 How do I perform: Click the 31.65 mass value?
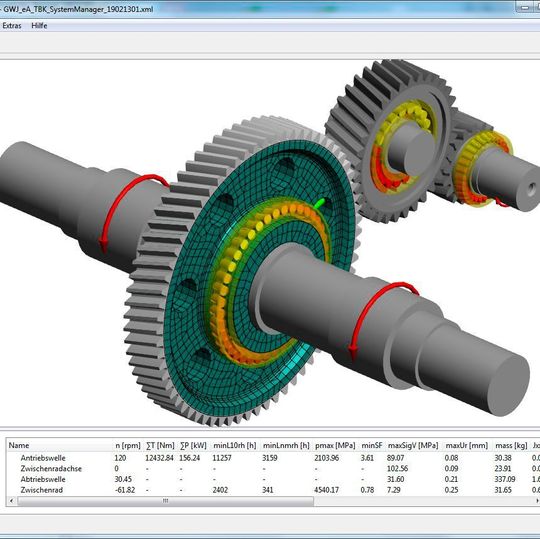tap(503, 490)
